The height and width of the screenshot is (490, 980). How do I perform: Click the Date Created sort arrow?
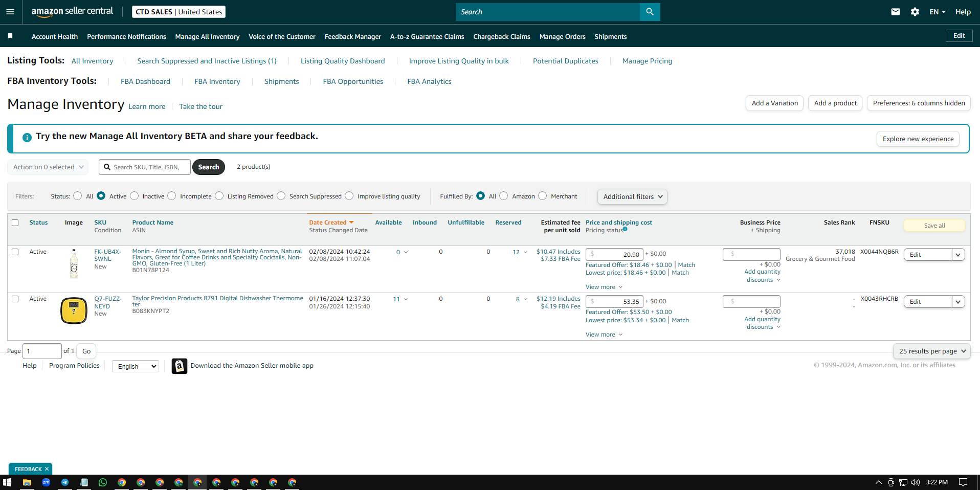[351, 222]
